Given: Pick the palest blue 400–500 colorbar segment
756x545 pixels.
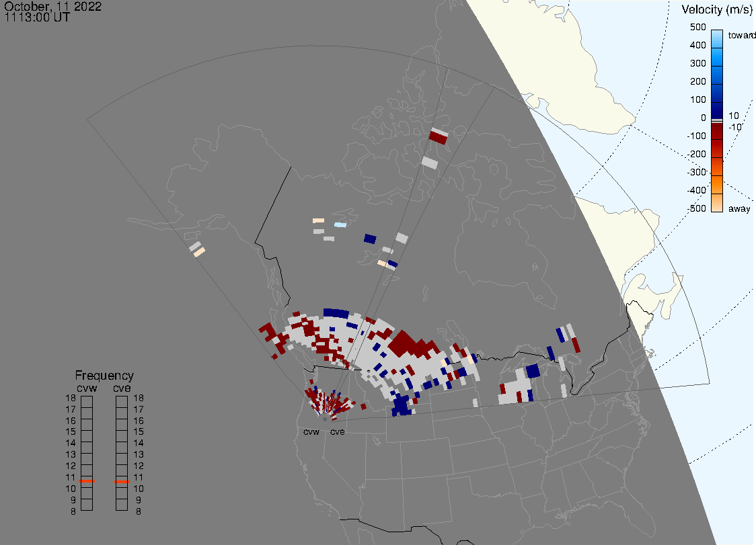Looking at the screenshot, I should [x=717, y=38].
